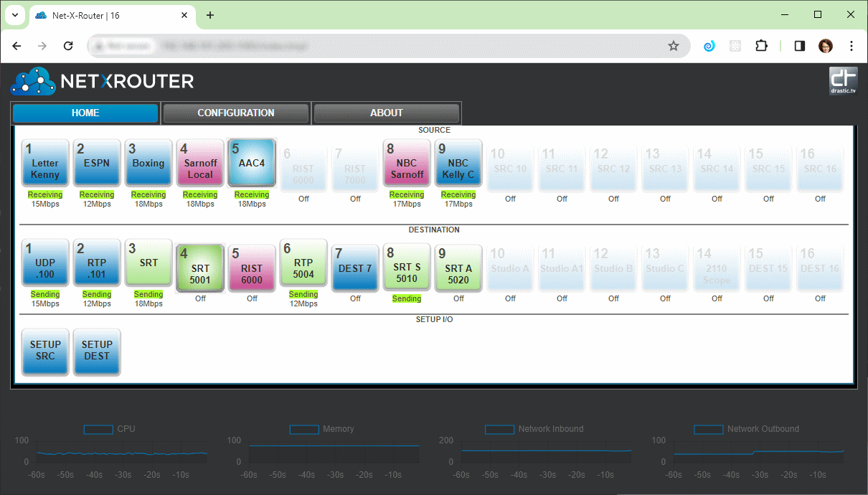The height and width of the screenshot is (495, 868).
Task: Open destination 6 RTP 5004
Action: 303,262
